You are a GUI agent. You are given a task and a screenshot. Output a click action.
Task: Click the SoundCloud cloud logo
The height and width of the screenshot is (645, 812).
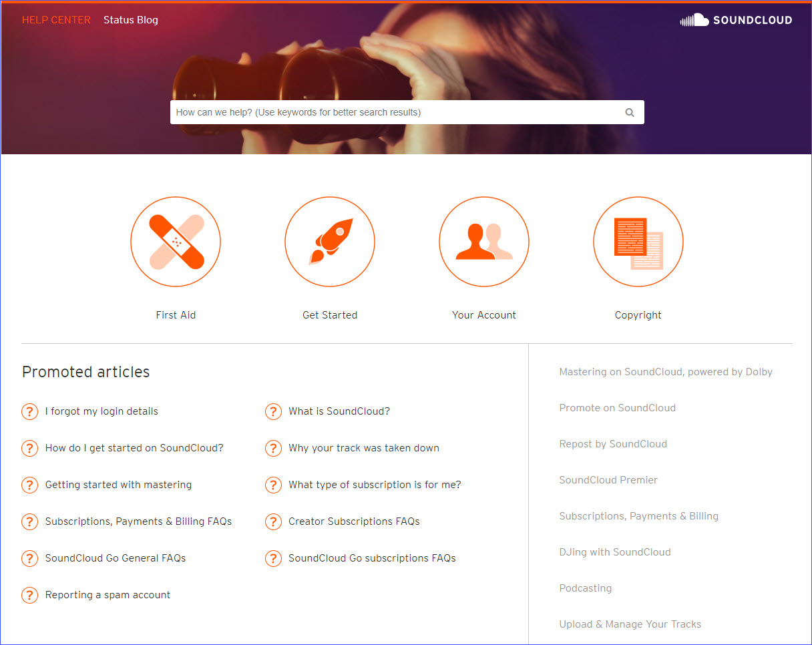click(x=694, y=19)
